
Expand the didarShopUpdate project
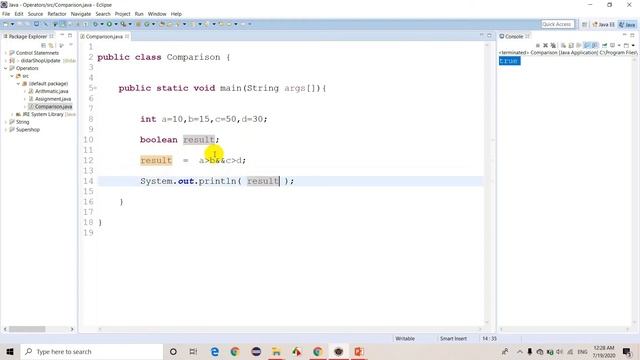6,60
